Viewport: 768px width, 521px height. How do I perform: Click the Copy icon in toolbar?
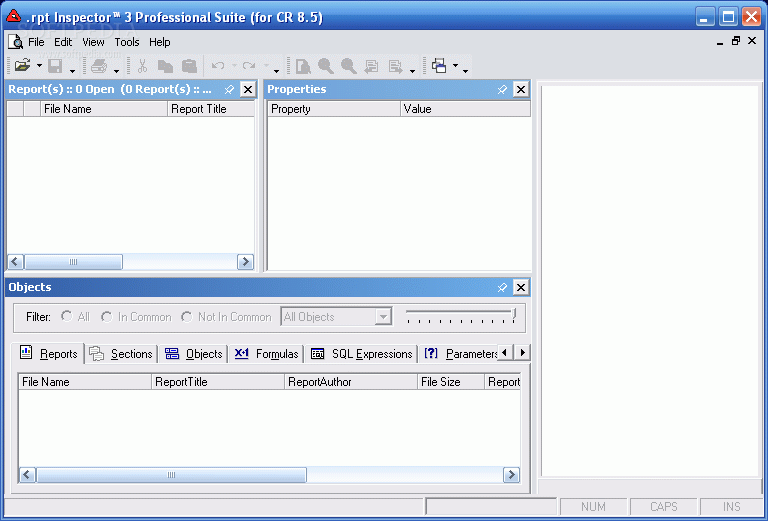(165, 66)
